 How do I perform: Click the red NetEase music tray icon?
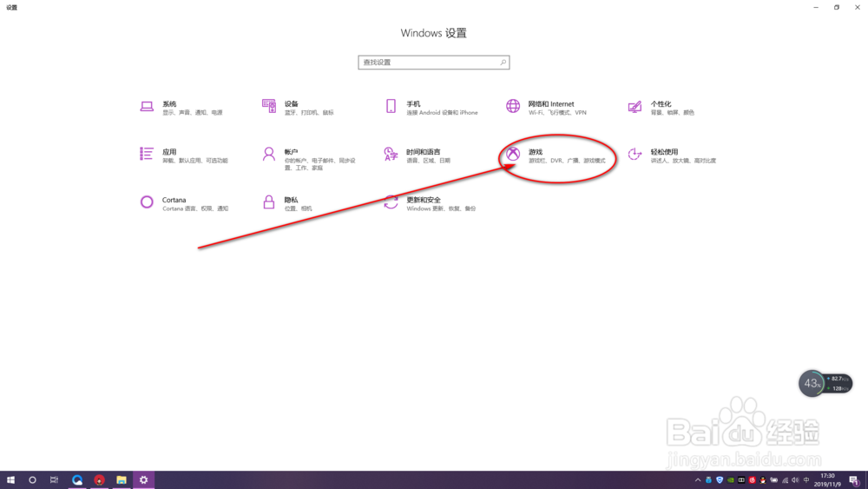pos(753,480)
